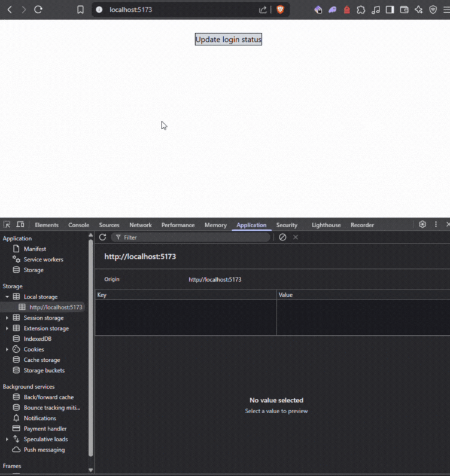Click the purple ghost extension icon
The image size is (450, 476).
[332, 10]
